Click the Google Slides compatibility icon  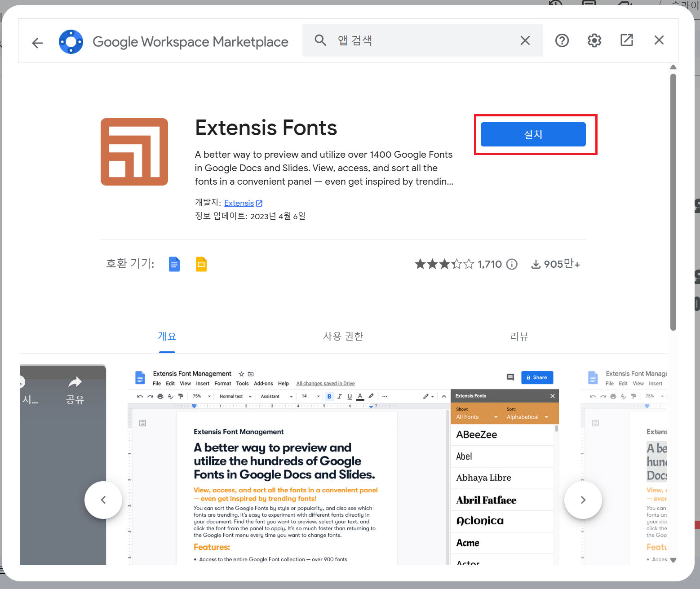click(201, 264)
